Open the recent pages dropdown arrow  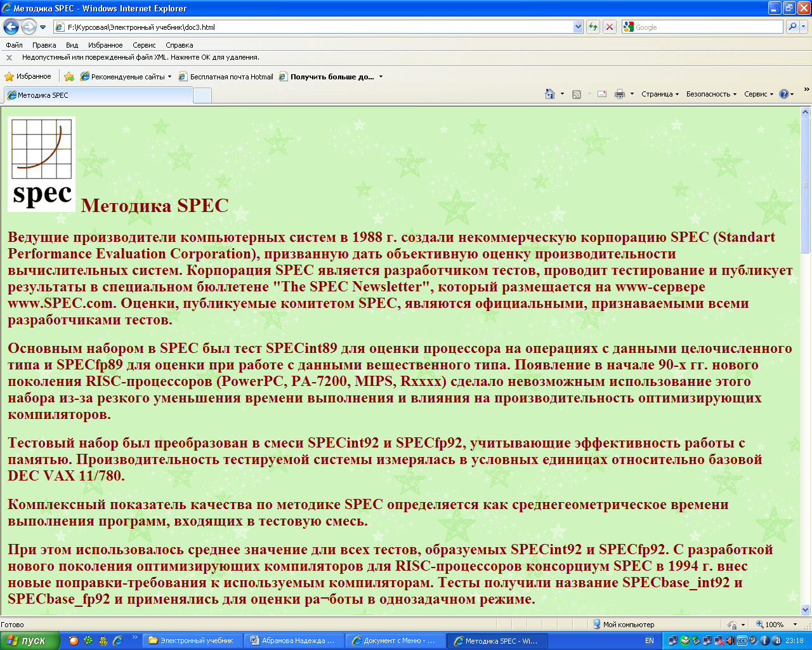tap(43, 27)
